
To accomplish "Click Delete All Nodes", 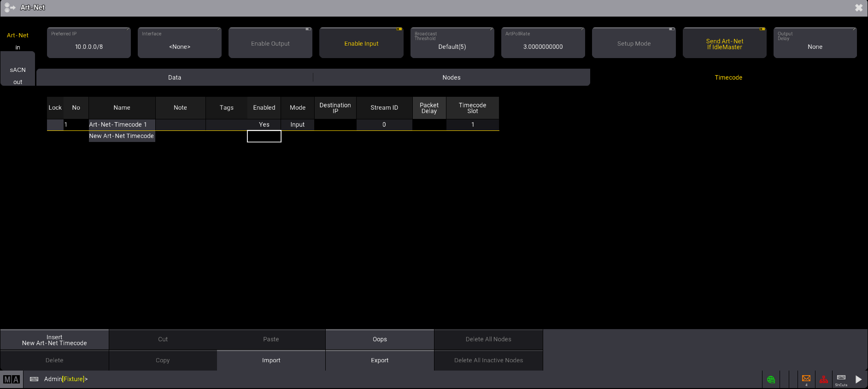I will [x=488, y=339].
